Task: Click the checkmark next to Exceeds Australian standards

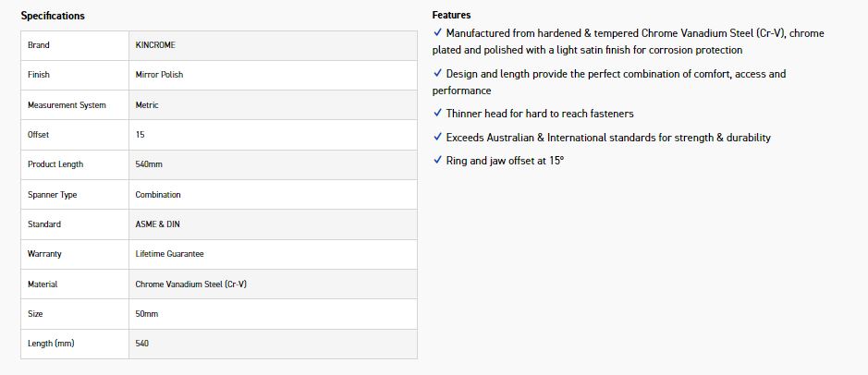Action: point(437,137)
